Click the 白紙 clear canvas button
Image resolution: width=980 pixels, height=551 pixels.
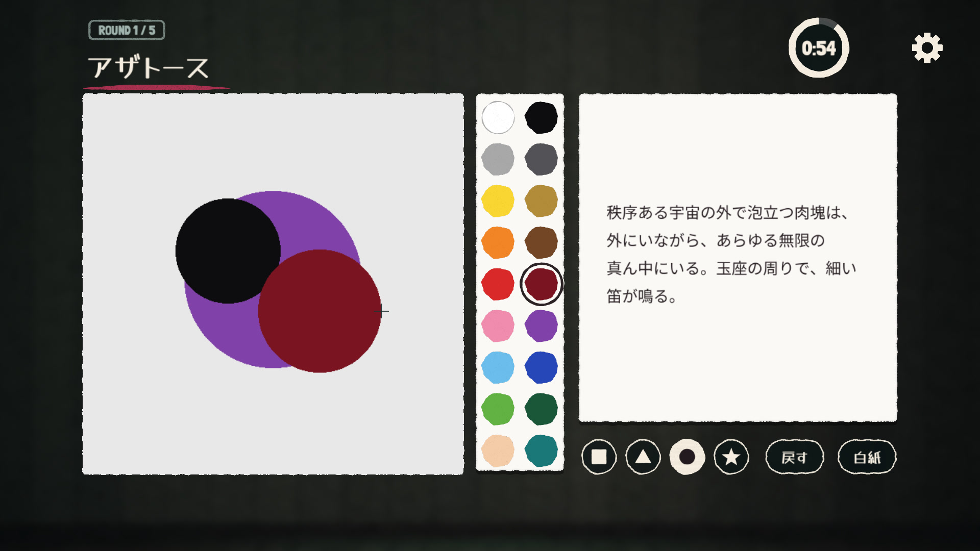(x=867, y=457)
